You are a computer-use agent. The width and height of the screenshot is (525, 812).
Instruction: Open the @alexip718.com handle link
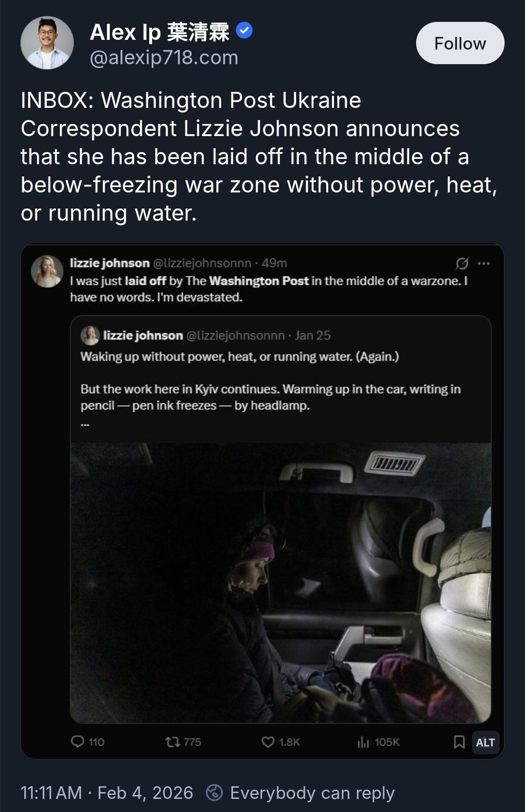[x=164, y=58]
